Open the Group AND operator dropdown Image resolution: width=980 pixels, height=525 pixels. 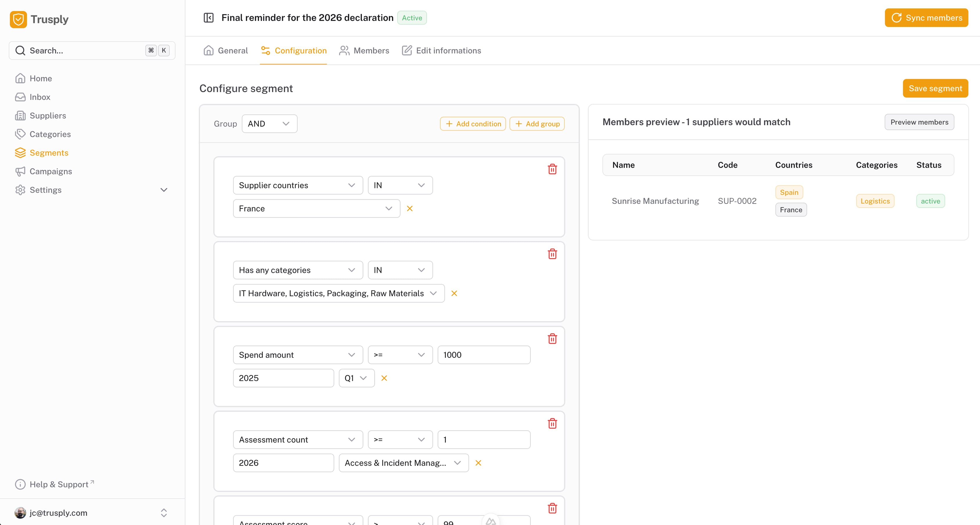pos(269,124)
